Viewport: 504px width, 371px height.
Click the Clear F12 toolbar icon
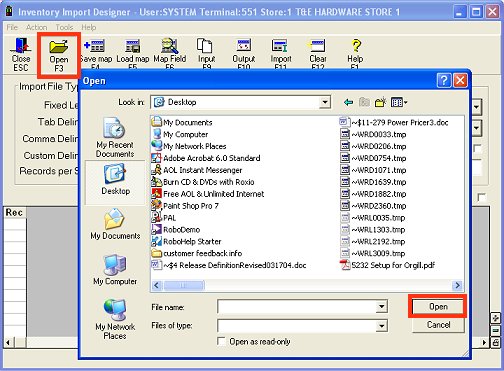318,53
